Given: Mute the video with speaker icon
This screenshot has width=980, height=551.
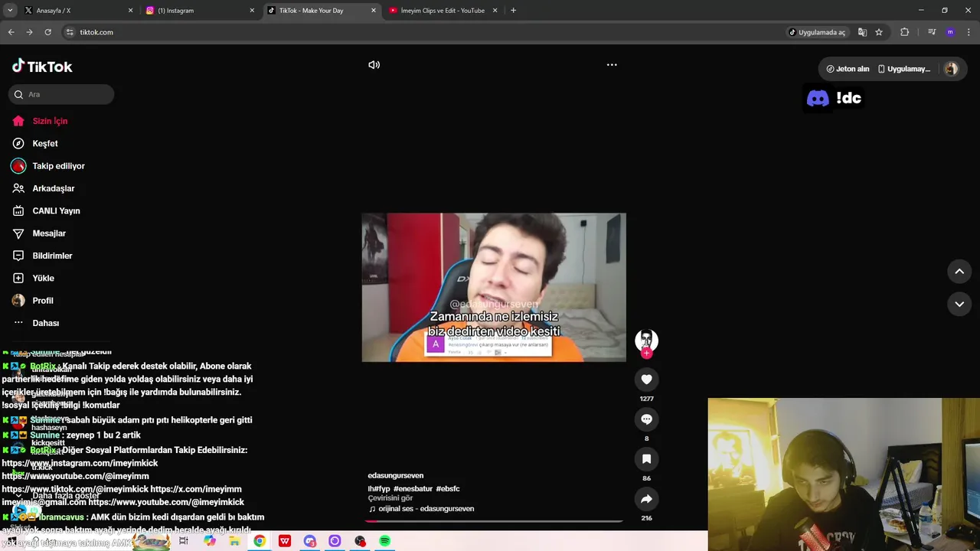Looking at the screenshot, I should point(374,65).
